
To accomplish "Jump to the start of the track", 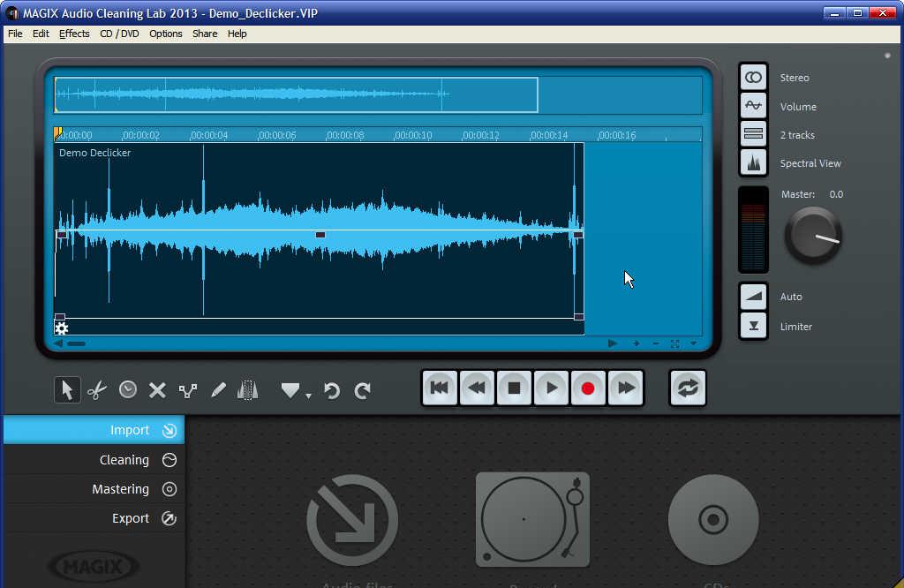I will [x=440, y=388].
